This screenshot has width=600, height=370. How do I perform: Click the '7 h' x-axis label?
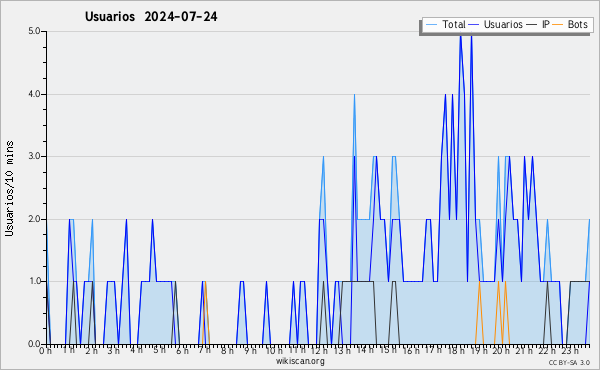pos(204,350)
